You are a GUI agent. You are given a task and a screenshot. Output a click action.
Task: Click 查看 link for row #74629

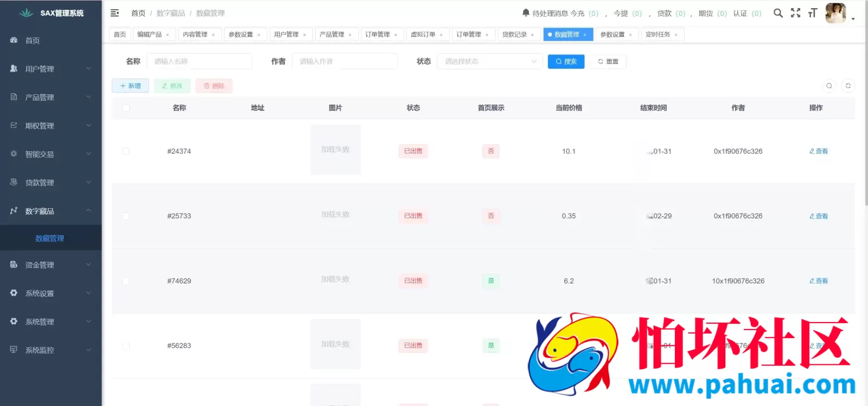tap(819, 281)
